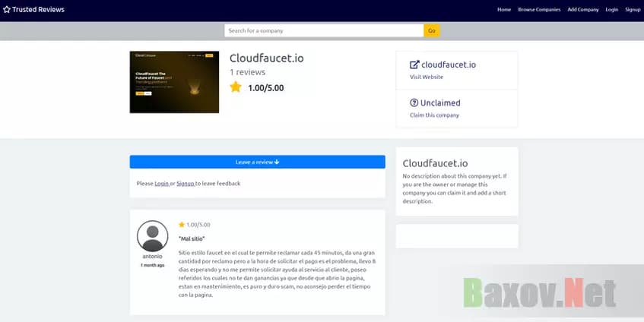The width and height of the screenshot is (644, 322).
Task: Click the Signup link in feedback prompt
Action: click(x=186, y=183)
